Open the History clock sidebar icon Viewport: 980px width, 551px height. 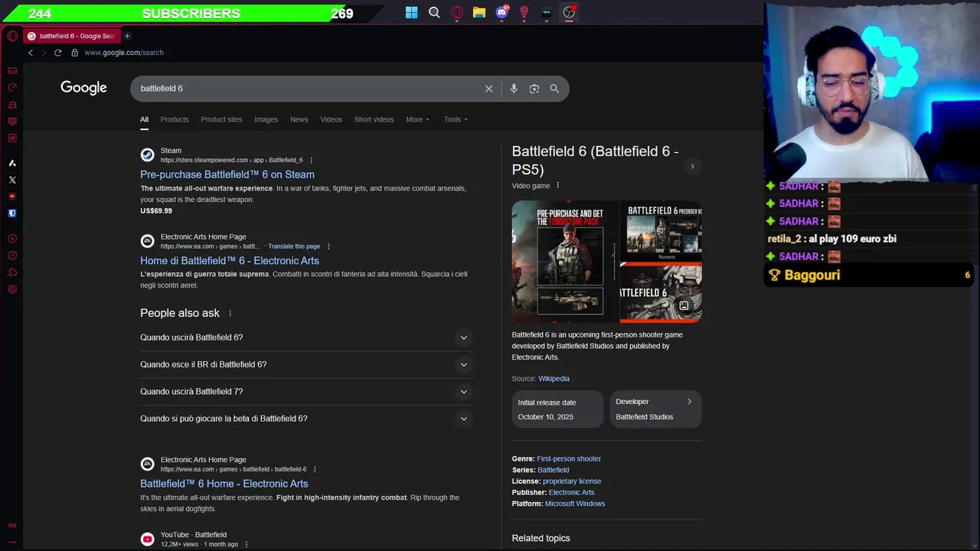pos(12,256)
